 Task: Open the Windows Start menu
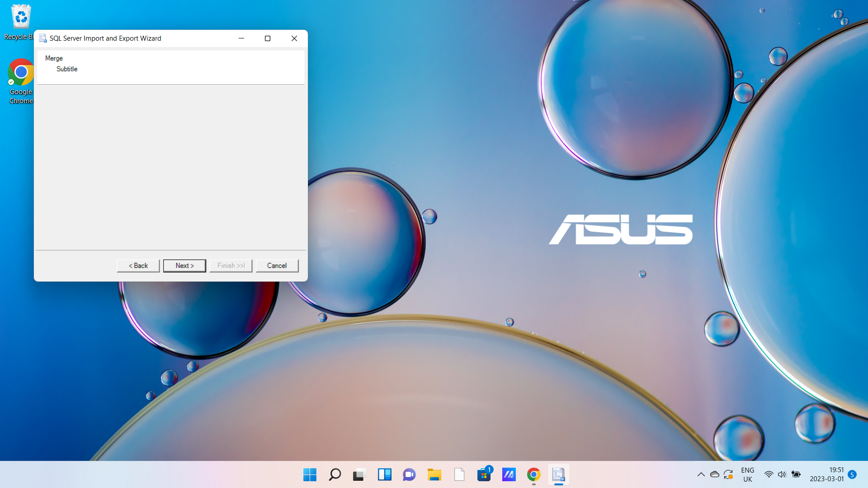310,474
